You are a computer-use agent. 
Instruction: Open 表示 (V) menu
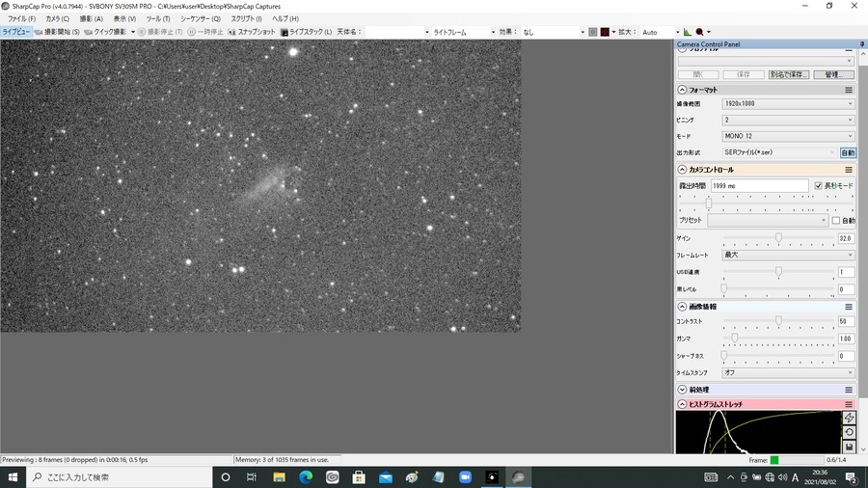pos(124,19)
